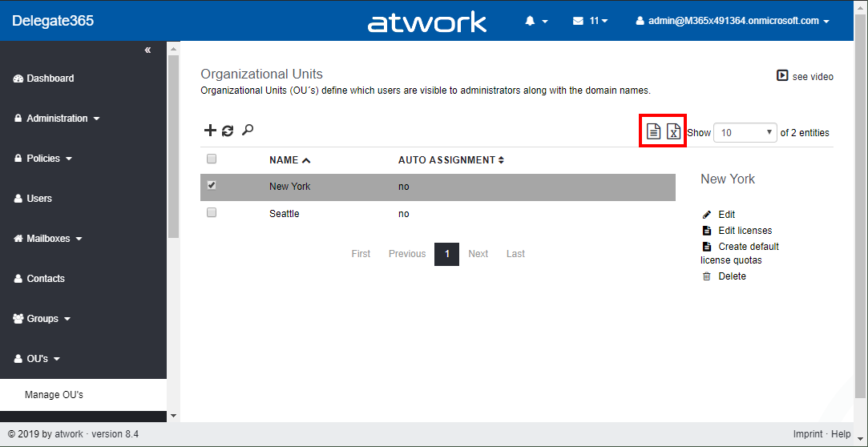This screenshot has width=868, height=447.
Task: Sort by the NAME column
Action: pos(289,160)
